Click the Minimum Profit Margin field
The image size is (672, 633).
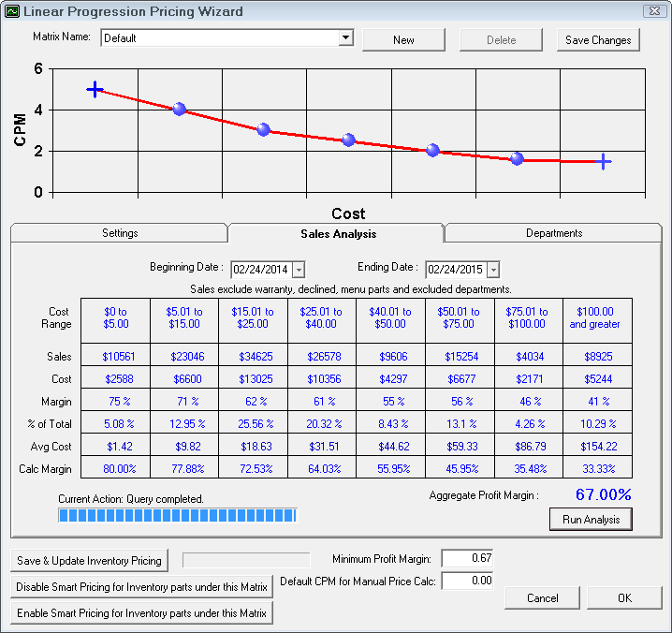click(x=466, y=559)
